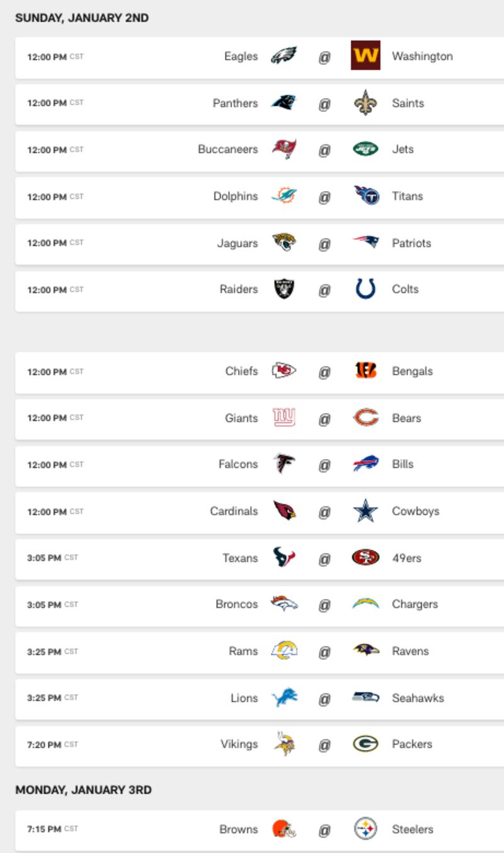Image resolution: width=504 pixels, height=853 pixels.
Task: Select the Washington team logo
Action: click(365, 55)
